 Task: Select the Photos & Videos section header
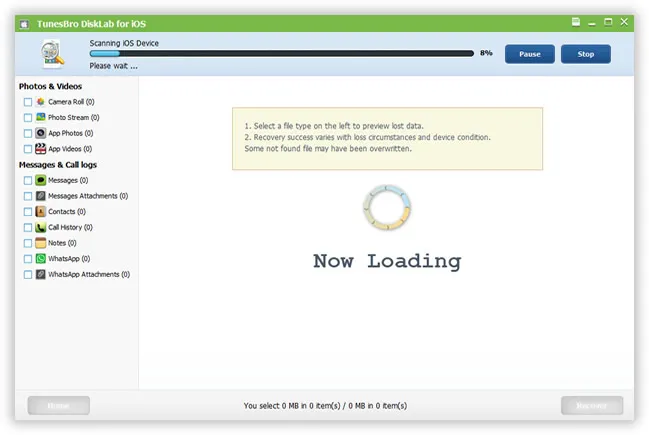[x=51, y=86]
